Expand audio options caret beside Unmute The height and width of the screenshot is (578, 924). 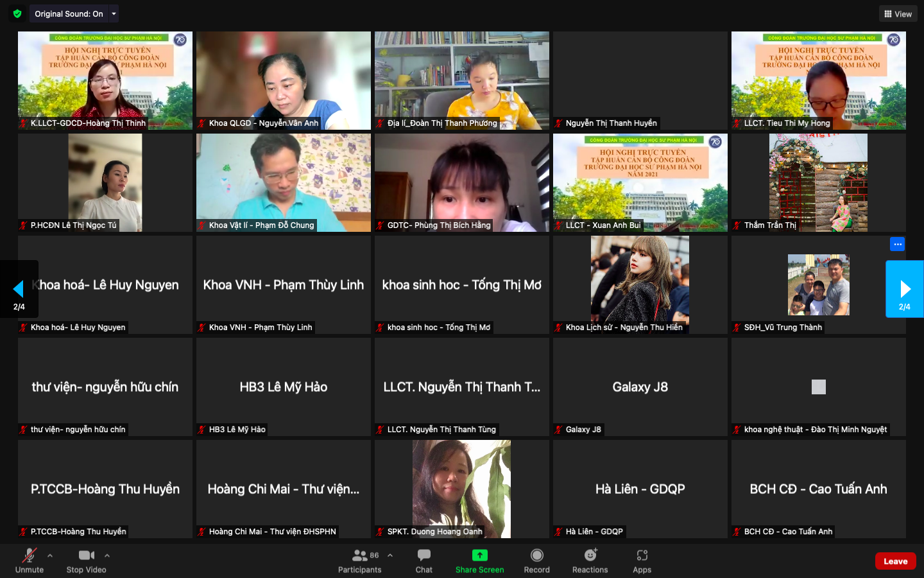coord(50,556)
